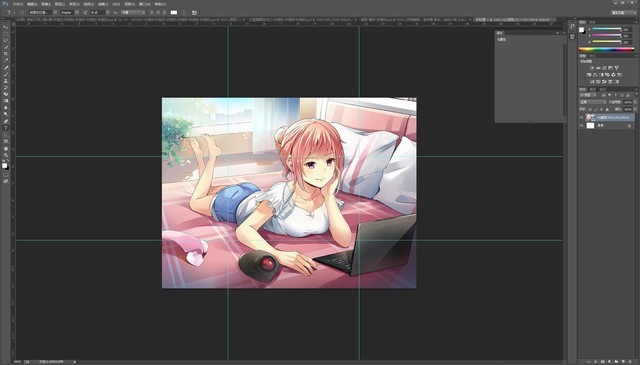Click the red channel slider
640x365 pixels.
(x=607, y=29)
